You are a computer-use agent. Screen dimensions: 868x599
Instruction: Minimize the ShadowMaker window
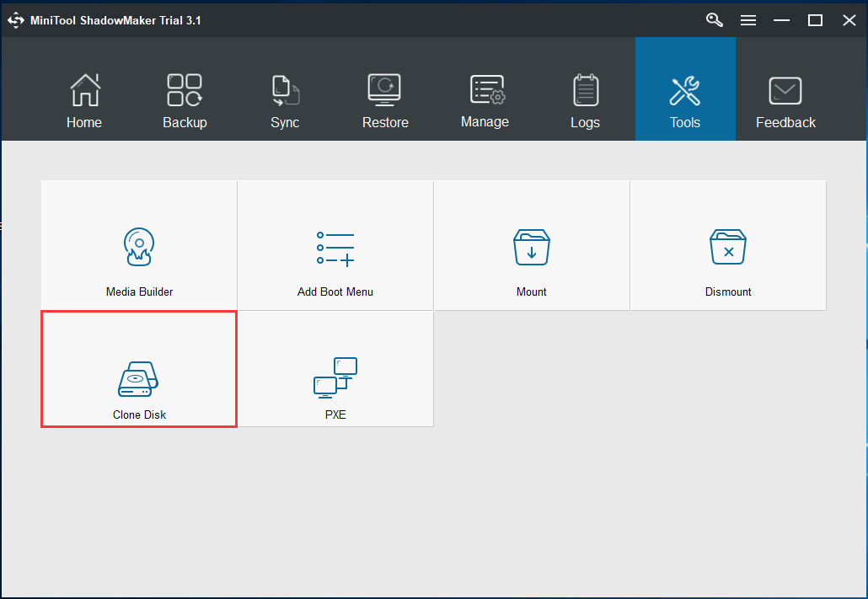(x=782, y=20)
